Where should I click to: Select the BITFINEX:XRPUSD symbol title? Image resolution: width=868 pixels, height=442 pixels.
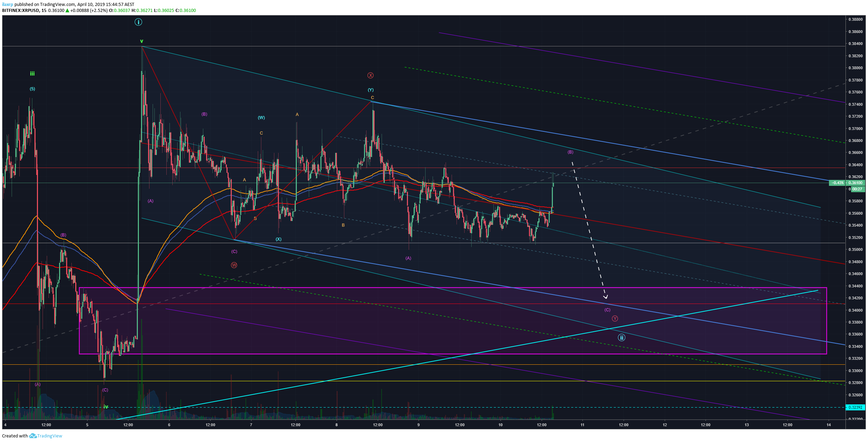(21, 11)
